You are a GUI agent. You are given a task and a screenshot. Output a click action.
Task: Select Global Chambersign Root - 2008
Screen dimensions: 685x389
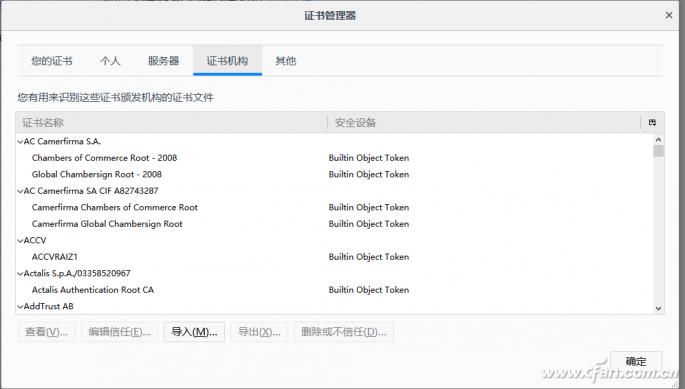(x=97, y=174)
